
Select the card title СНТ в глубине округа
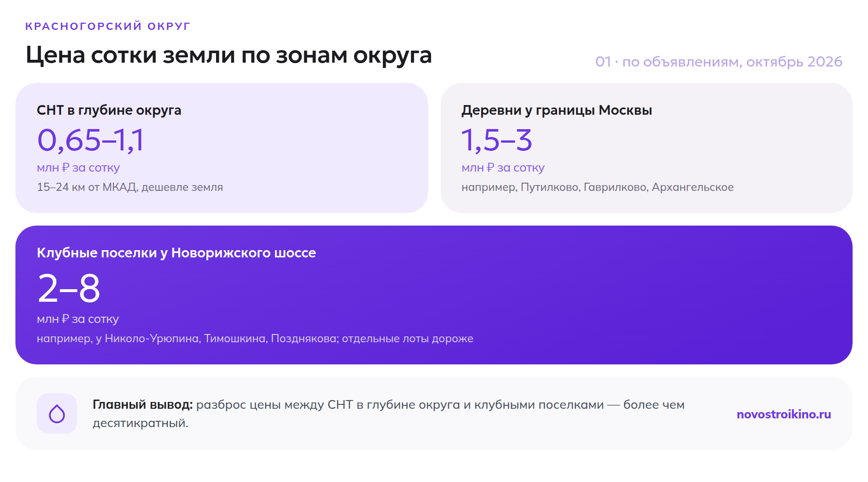click(109, 110)
